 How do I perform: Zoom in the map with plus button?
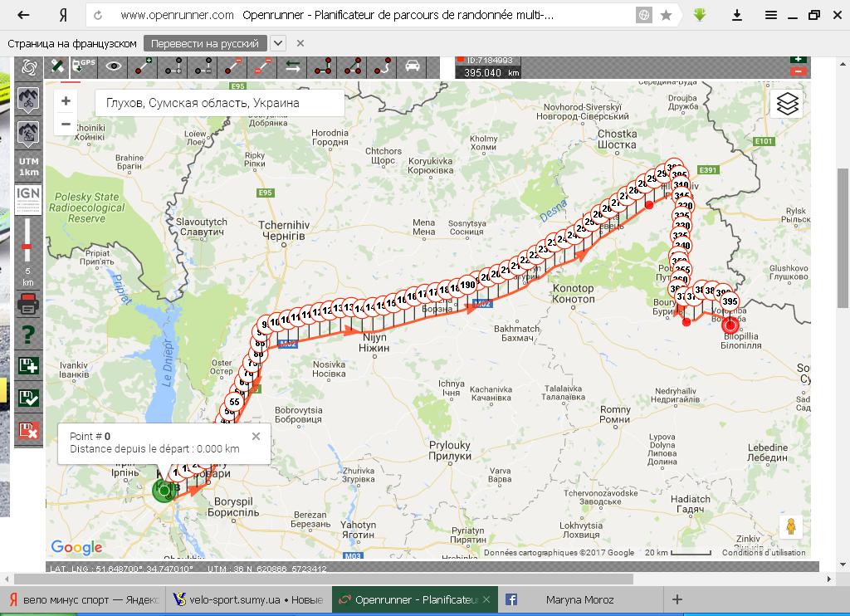pyautogui.click(x=66, y=101)
